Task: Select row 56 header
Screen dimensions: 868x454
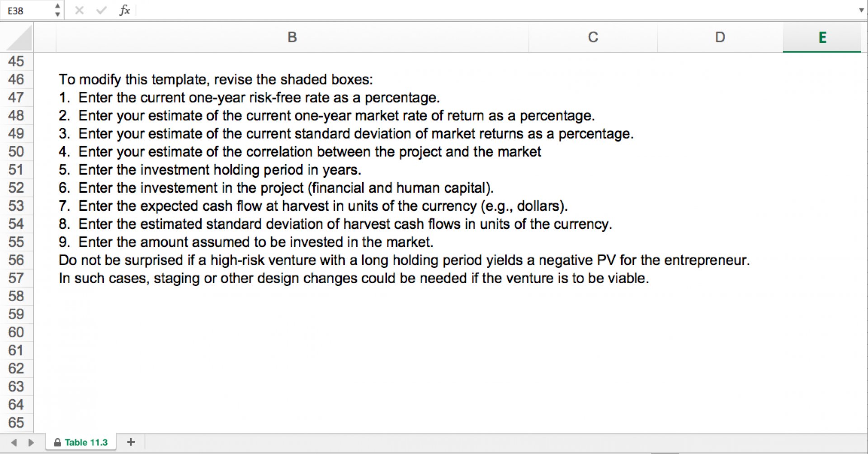Action: pos(16,260)
